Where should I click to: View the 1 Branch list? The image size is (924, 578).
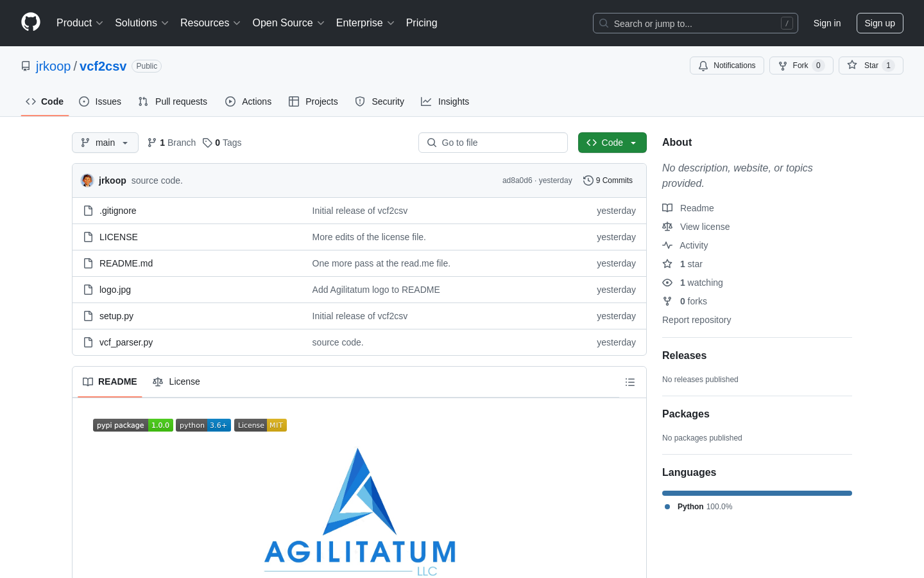[171, 143]
